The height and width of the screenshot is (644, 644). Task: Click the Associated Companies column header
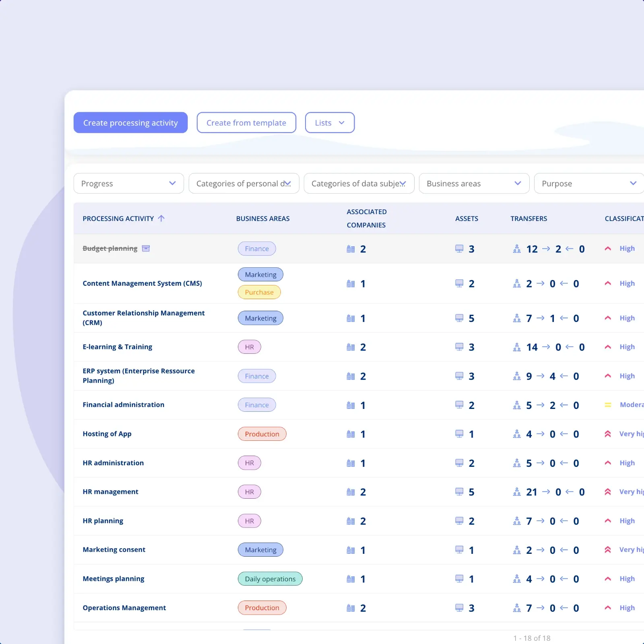(367, 219)
